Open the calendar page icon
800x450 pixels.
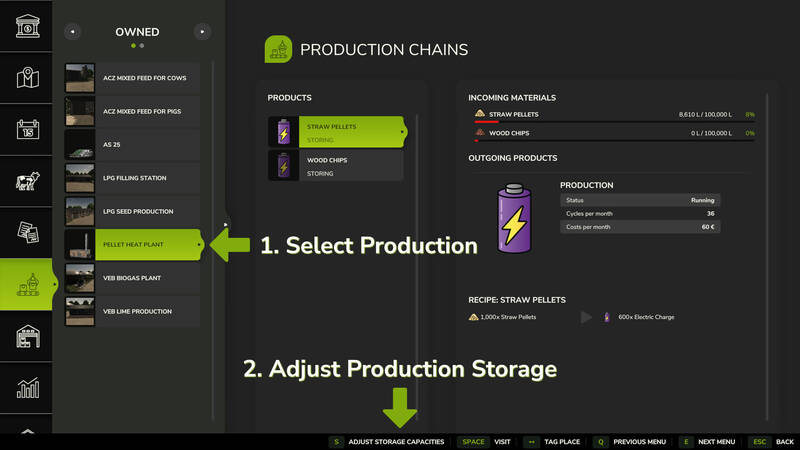point(28,130)
